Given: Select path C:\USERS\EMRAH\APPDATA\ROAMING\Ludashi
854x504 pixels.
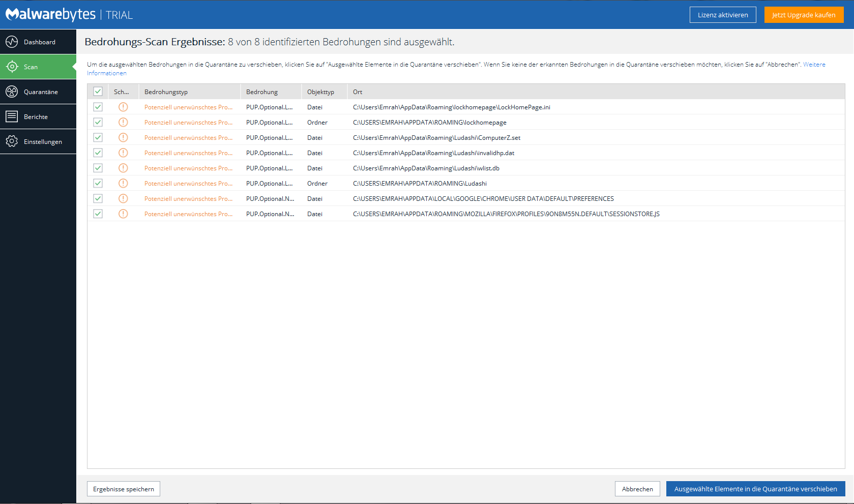Looking at the screenshot, I should pyautogui.click(x=420, y=183).
